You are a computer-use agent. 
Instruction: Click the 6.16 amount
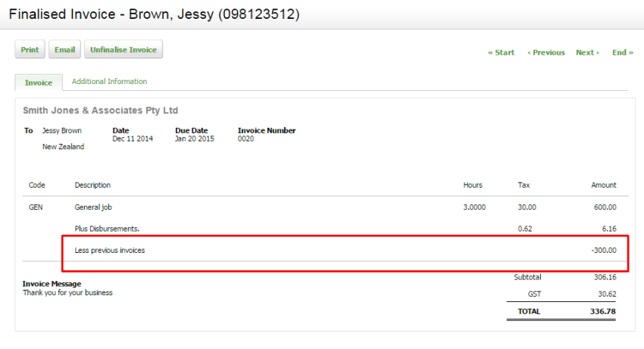[x=609, y=229]
